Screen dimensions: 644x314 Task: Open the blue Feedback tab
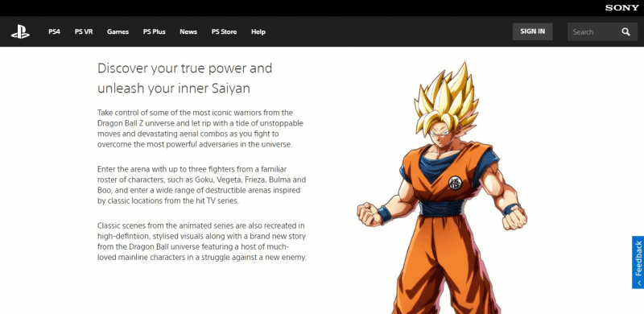click(638, 262)
